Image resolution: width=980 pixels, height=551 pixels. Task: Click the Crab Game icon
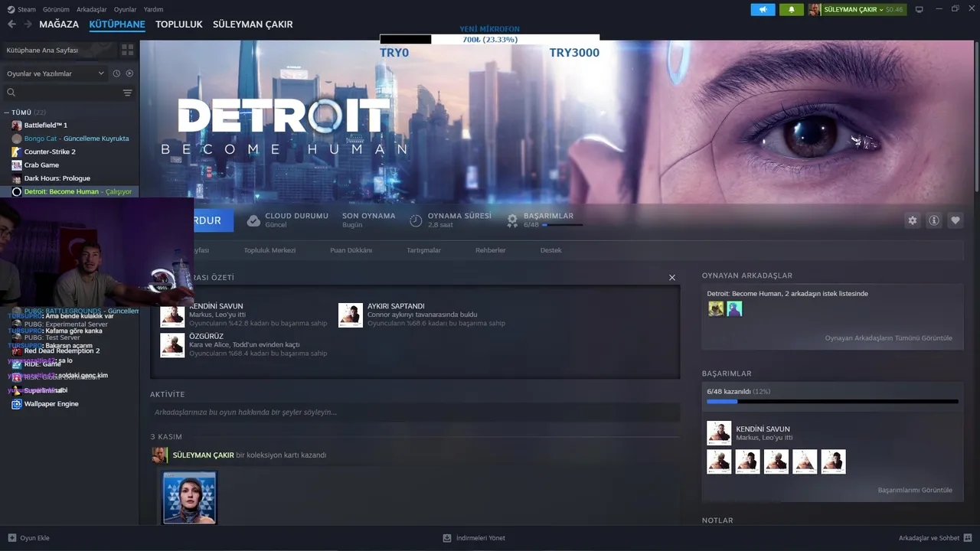(x=17, y=165)
